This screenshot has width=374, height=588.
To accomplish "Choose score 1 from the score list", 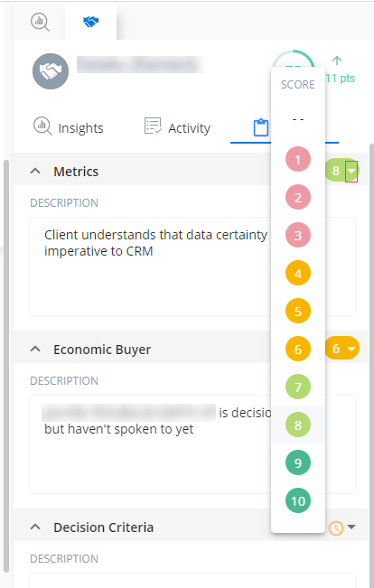I will tap(298, 159).
